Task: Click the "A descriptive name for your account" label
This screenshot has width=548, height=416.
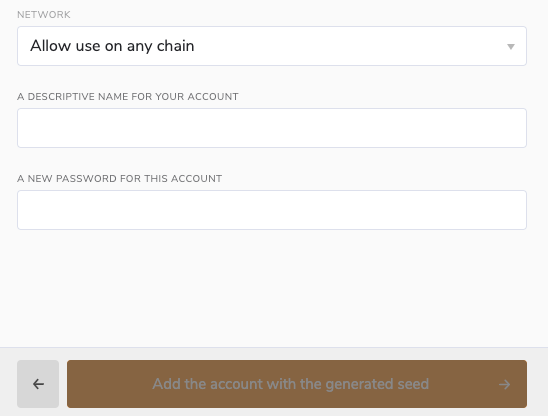Action: pos(128,96)
